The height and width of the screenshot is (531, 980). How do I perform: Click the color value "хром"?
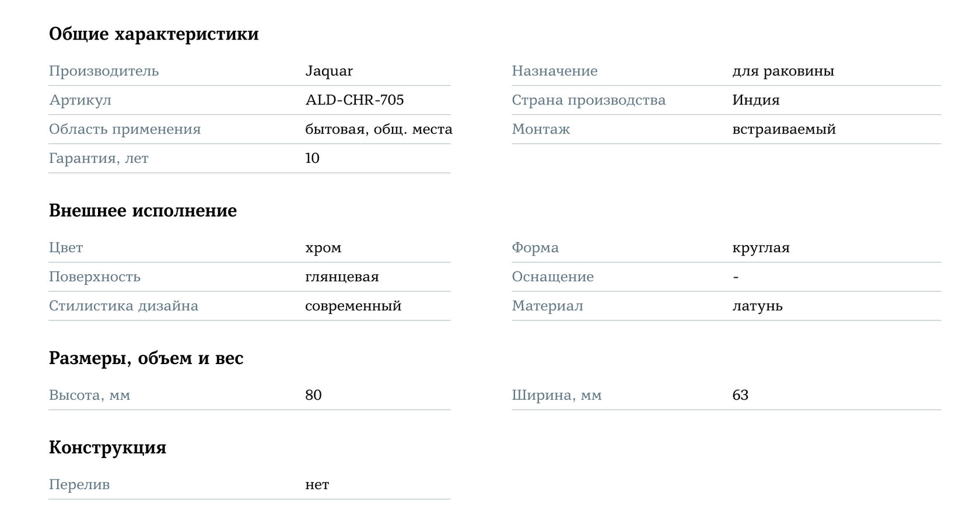(x=323, y=248)
